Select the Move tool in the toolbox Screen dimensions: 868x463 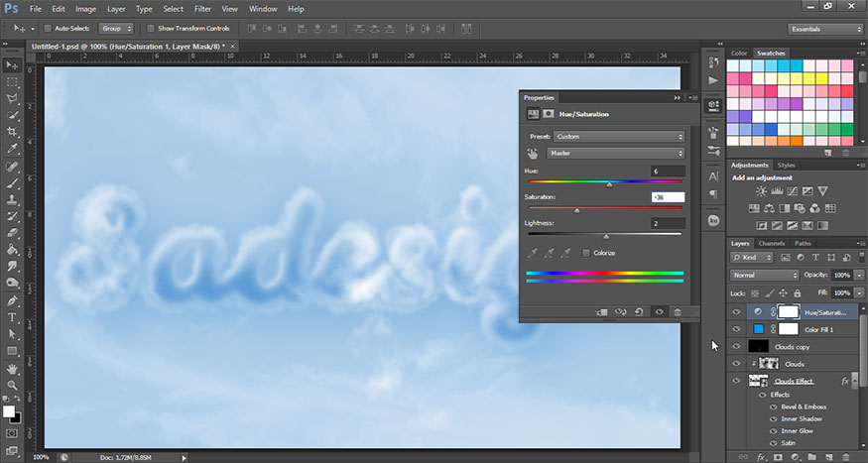(x=13, y=65)
